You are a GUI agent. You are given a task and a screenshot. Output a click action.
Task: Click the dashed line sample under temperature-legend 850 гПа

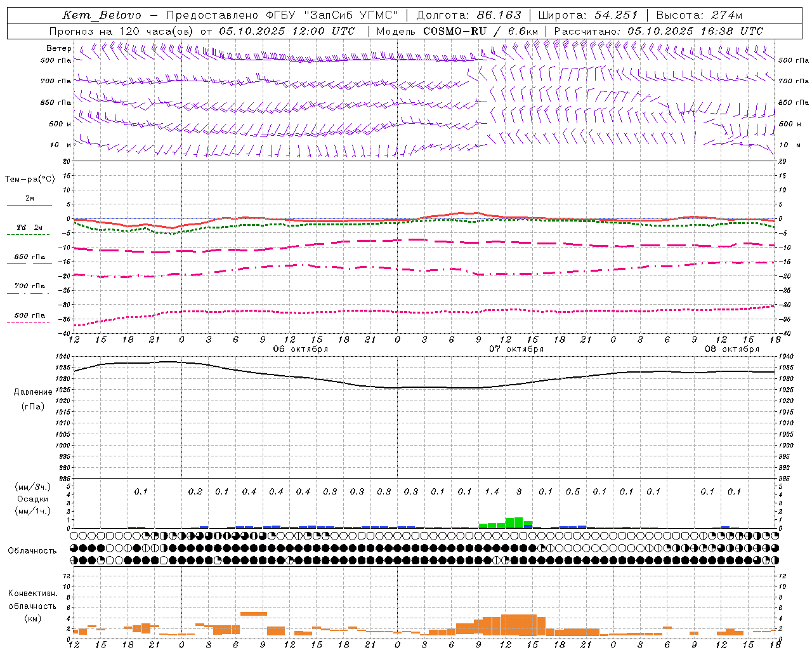[29, 263]
